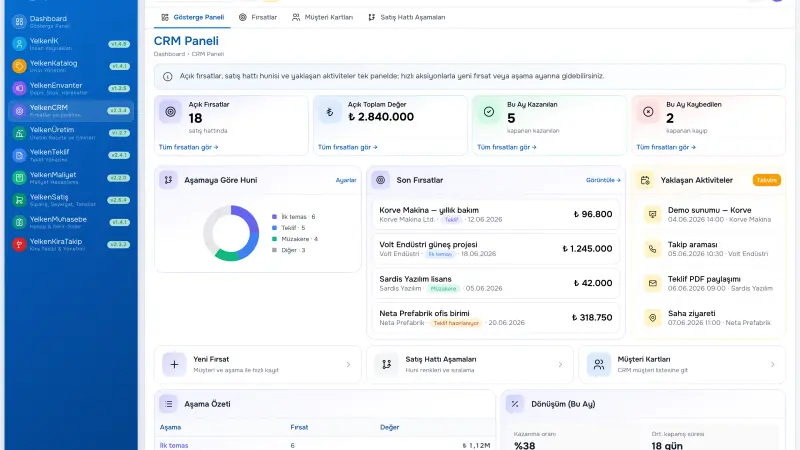The image size is (800, 450).
Task: Open YelkenKatalog module icon
Action: tap(19, 66)
